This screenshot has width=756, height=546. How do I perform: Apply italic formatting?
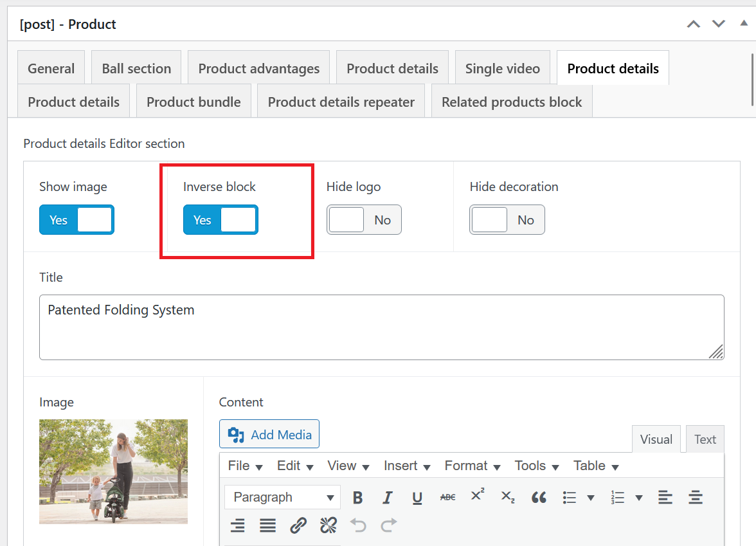coord(387,497)
